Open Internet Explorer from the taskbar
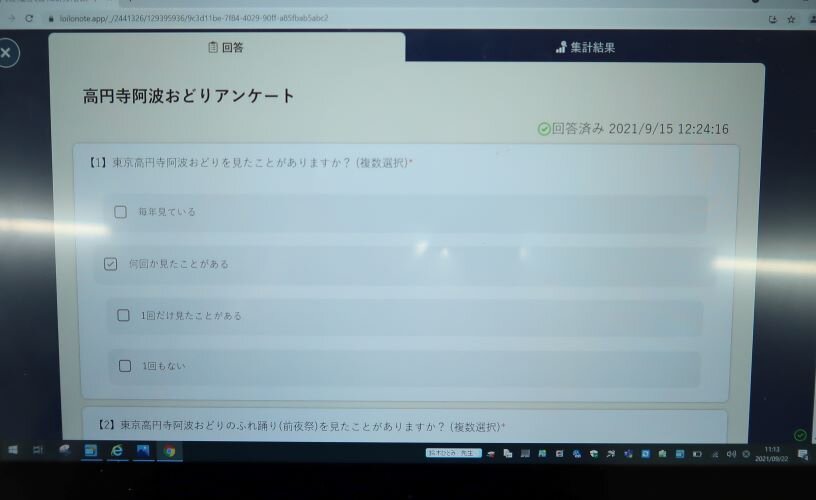 (x=117, y=452)
